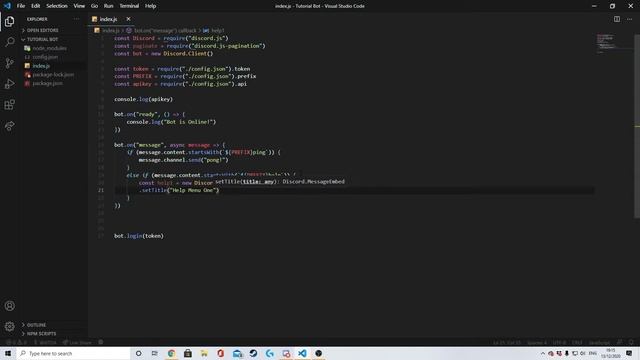Click ENG language indicator in system tray
The height and width of the screenshot is (360, 640).
coord(593,353)
